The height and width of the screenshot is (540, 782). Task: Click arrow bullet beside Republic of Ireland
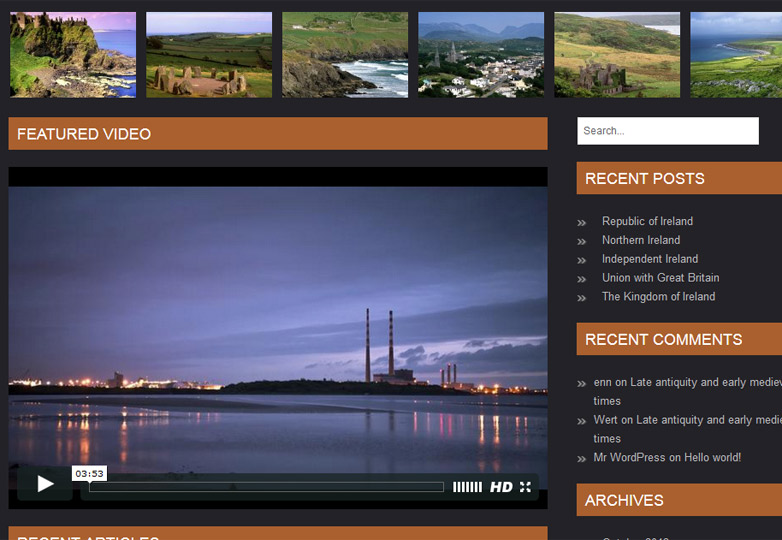click(582, 223)
